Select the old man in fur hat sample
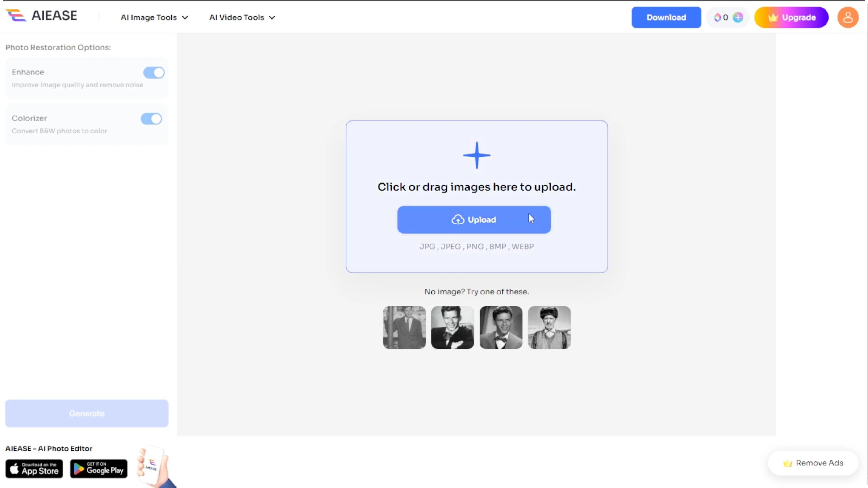 point(549,327)
